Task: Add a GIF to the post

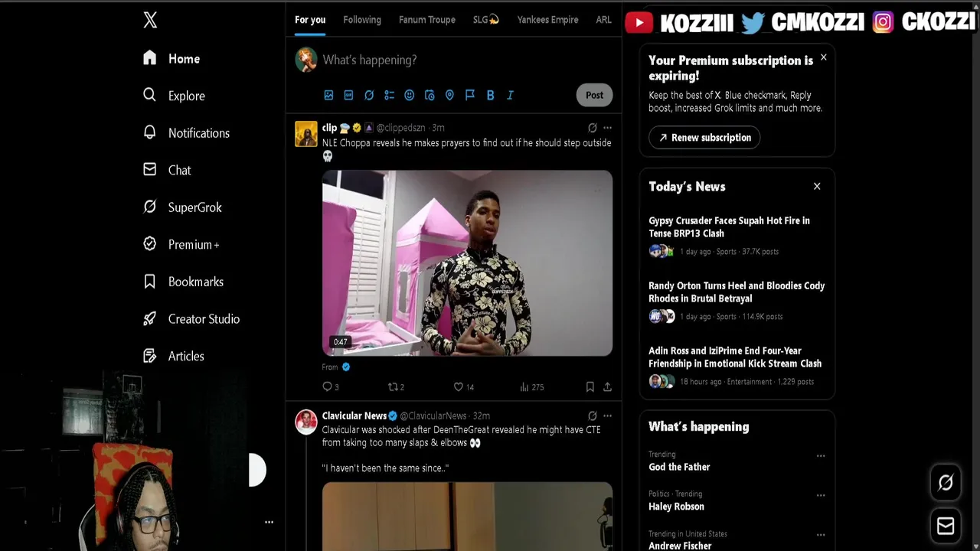Action: coord(348,95)
